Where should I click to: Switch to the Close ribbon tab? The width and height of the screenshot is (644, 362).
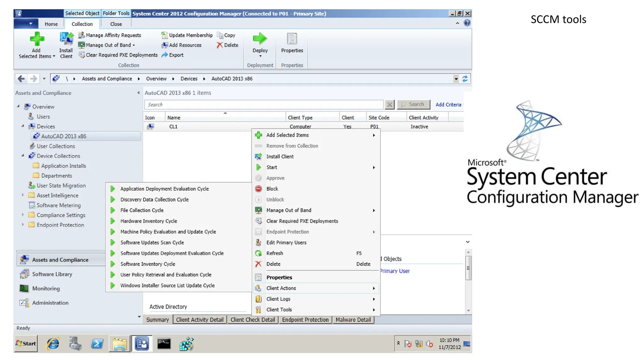[x=116, y=24]
